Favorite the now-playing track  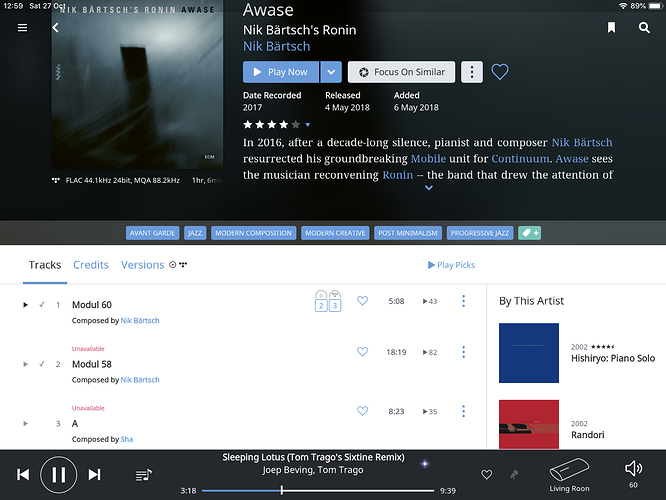(x=486, y=475)
